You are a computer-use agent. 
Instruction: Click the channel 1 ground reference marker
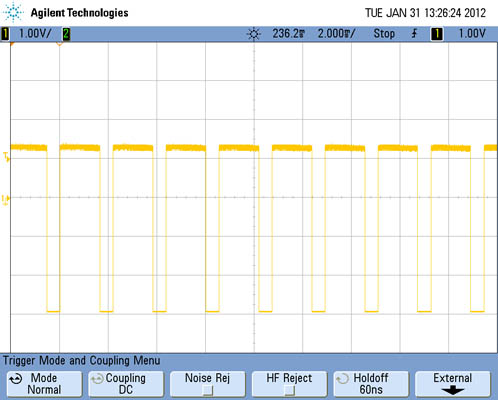click(x=6, y=200)
